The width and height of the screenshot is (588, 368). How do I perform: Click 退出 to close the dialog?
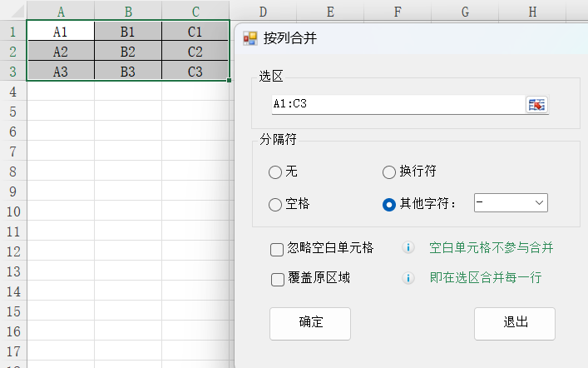(x=514, y=323)
